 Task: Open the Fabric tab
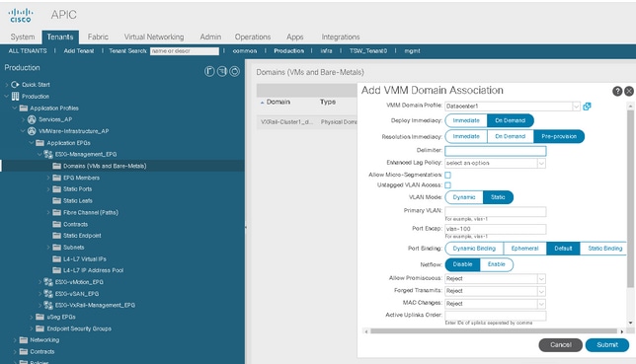pyautogui.click(x=98, y=36)
